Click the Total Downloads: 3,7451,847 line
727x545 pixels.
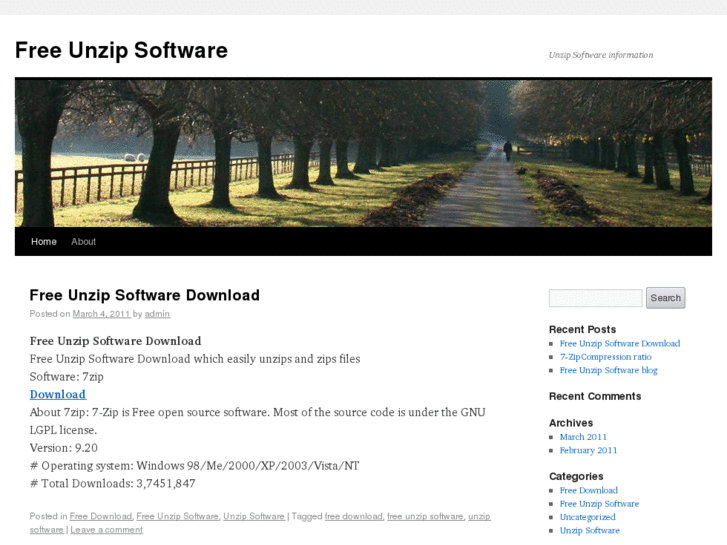pyautogui.click(x=113, y=484)
